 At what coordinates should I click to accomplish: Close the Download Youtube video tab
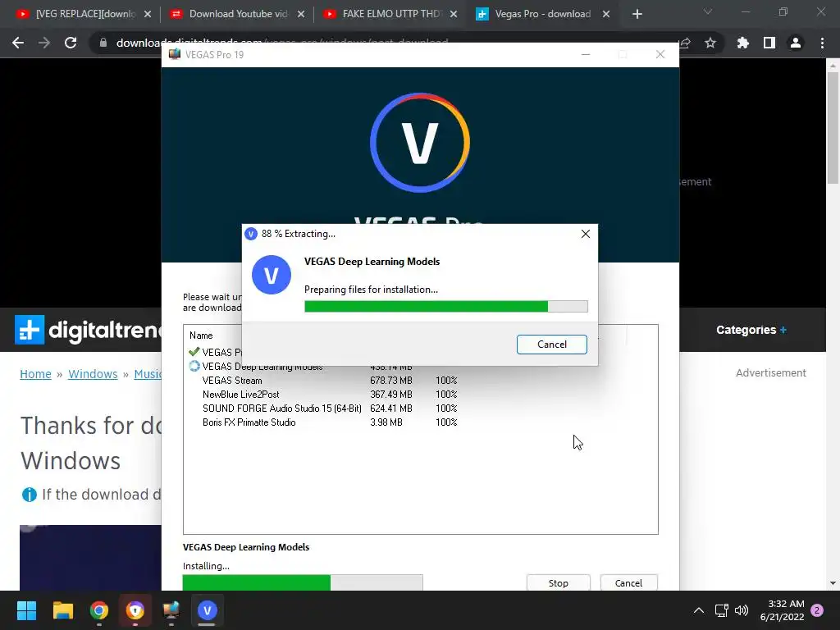point(301,14)
